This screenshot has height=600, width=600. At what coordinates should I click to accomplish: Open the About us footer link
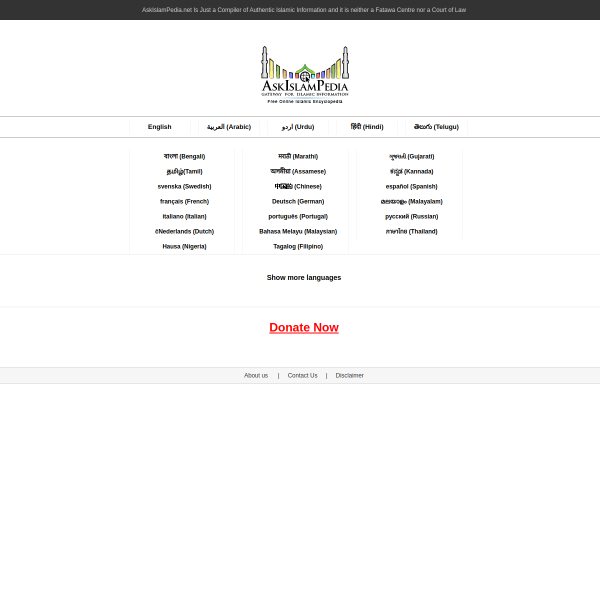click(256, 375)
